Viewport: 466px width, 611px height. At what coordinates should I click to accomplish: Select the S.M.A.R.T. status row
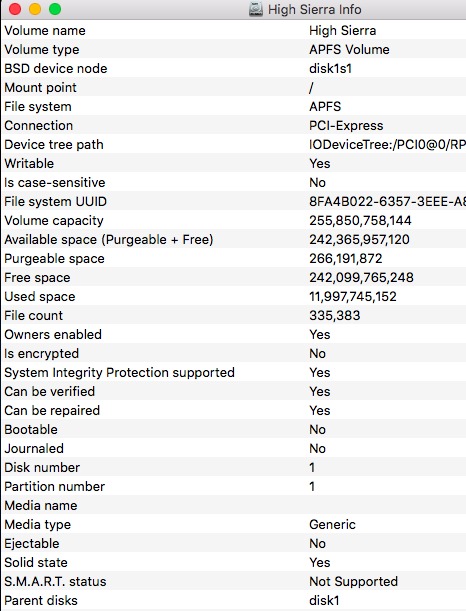coord(234,581)
